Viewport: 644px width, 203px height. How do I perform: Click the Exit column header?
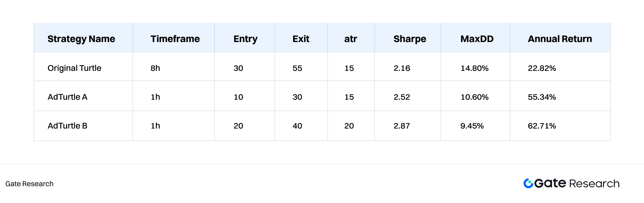click(301, 39)
